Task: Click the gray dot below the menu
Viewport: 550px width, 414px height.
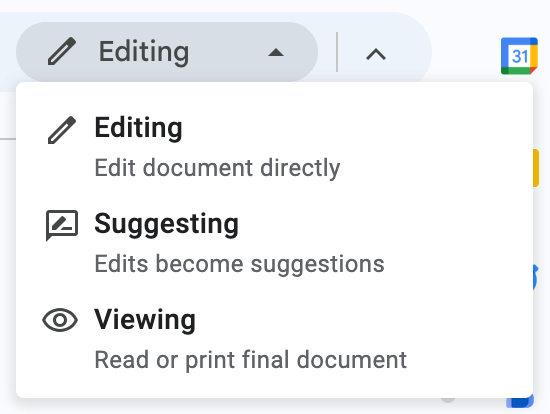Action: (x=448, y=400)
